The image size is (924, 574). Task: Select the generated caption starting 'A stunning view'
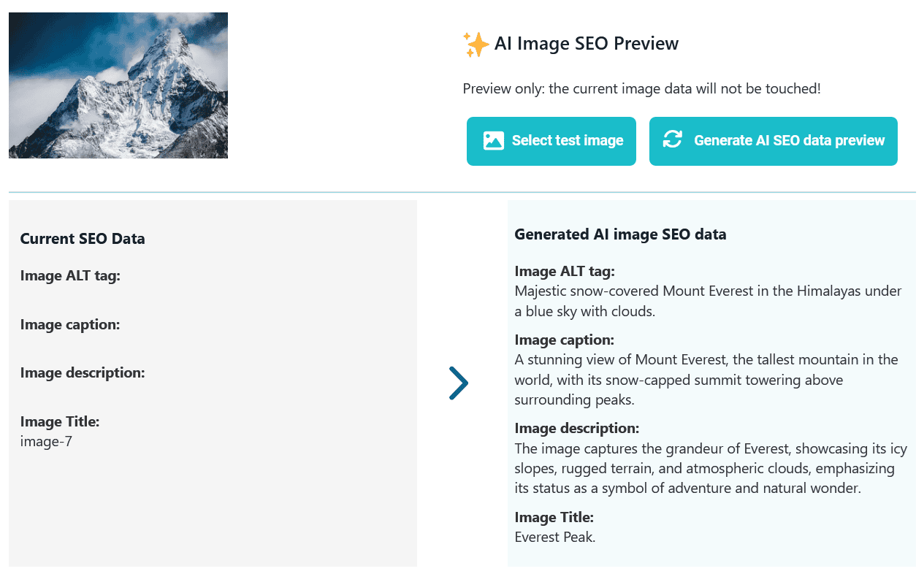pyautogui.click(x=706, y=380)
